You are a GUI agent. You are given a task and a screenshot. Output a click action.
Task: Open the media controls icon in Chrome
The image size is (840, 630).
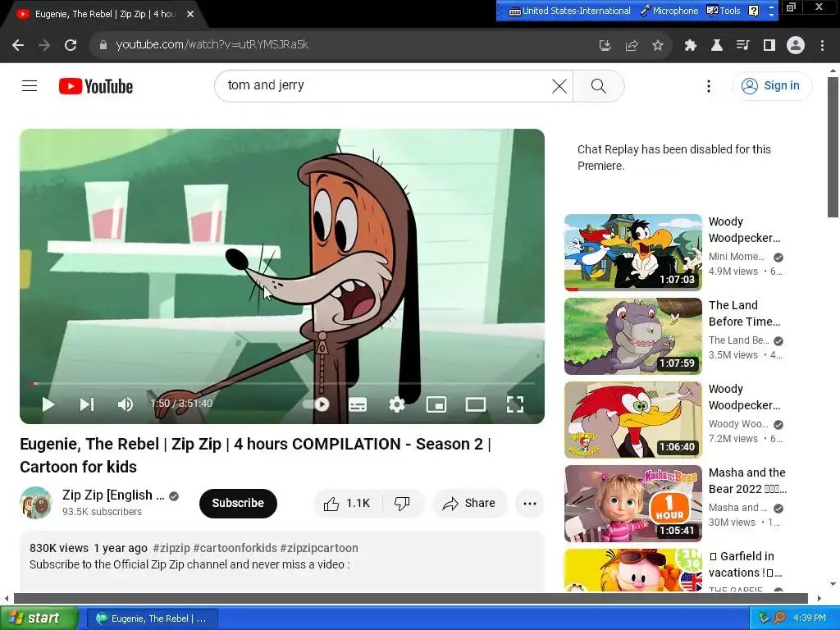tap(743, 45)
